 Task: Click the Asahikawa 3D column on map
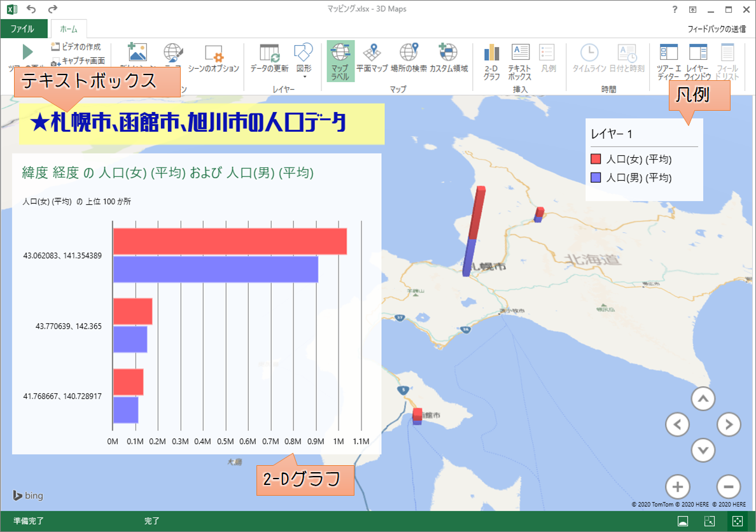pos(539,214)
